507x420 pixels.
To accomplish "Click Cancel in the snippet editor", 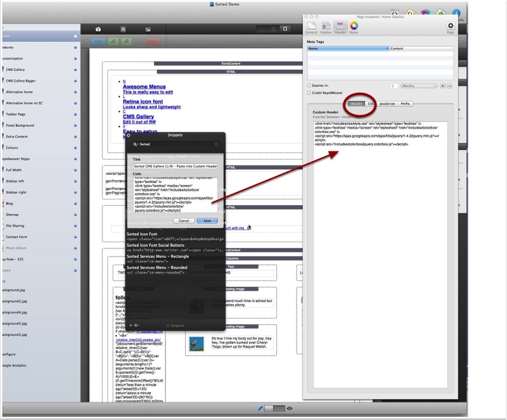I will (x=184, y=221).
